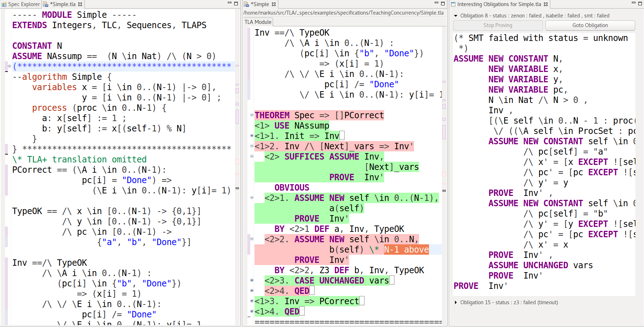
Task: Select the TLA Module tab
Action: [258, 22]
